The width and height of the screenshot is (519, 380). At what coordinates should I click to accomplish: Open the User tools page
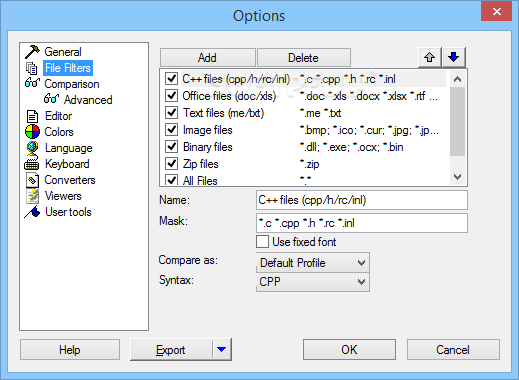[x=68, y=212]
